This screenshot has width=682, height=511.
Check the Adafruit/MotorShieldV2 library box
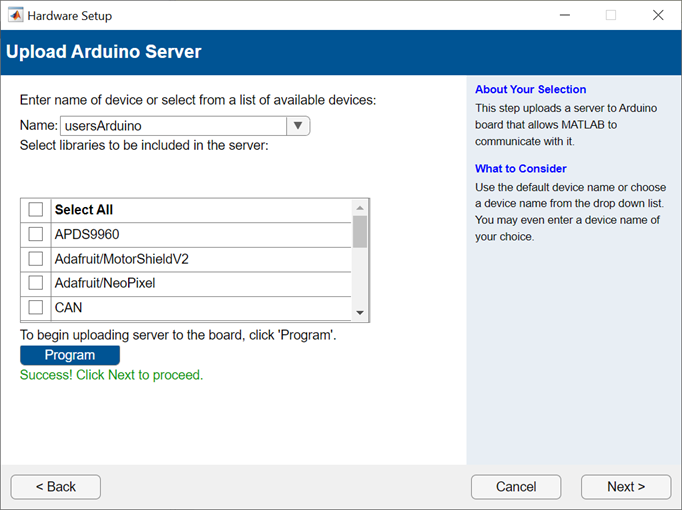click(x=36, y=259)
